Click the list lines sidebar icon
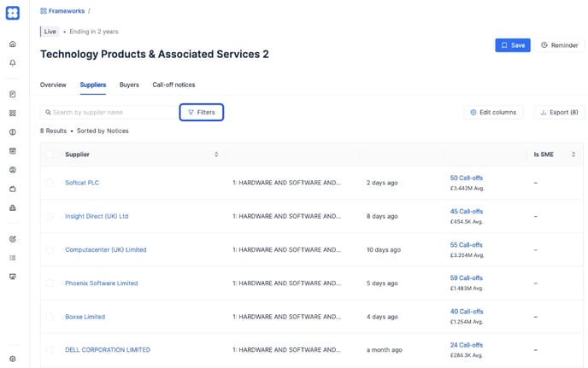 [x=12, y=258]
